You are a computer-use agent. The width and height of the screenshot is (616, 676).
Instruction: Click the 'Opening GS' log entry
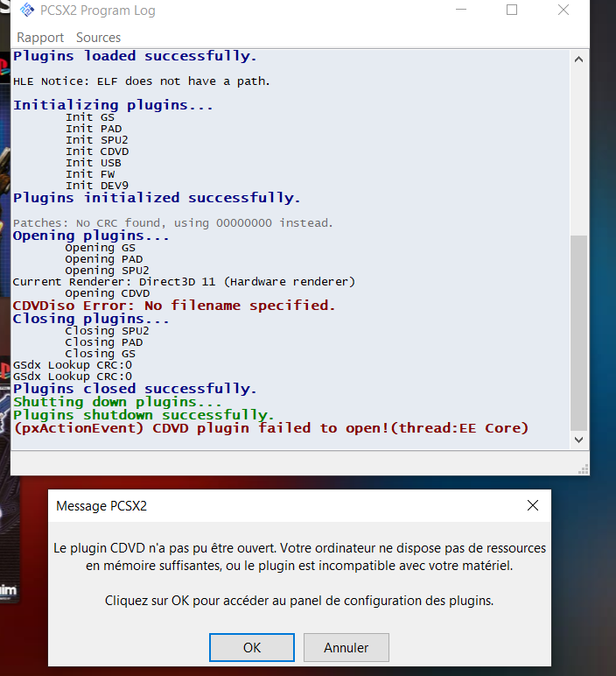coord(100,248)
